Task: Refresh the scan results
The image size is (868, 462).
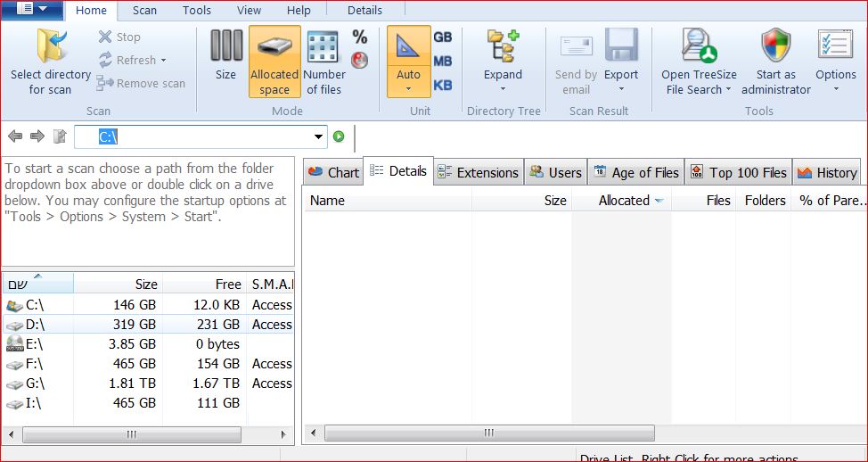Action: [128, 60]
